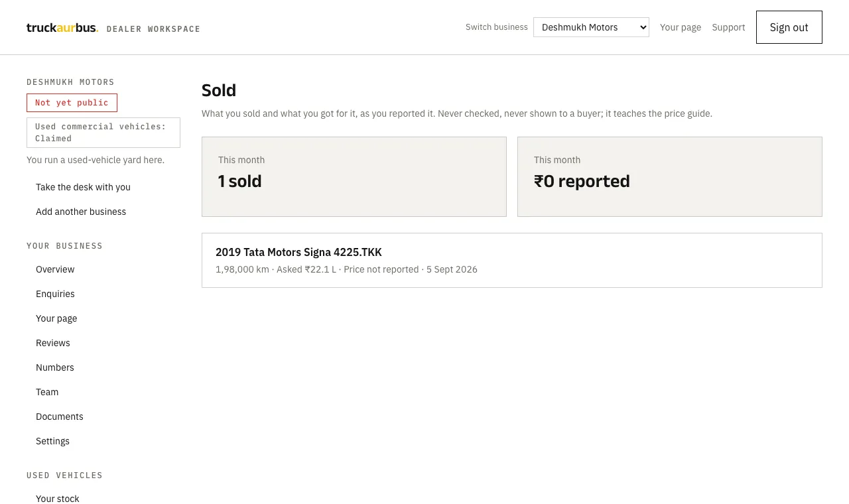Click the 'YOUR BUSINESS' section heading
Screen dimensions: 849x504
point(64,246)
